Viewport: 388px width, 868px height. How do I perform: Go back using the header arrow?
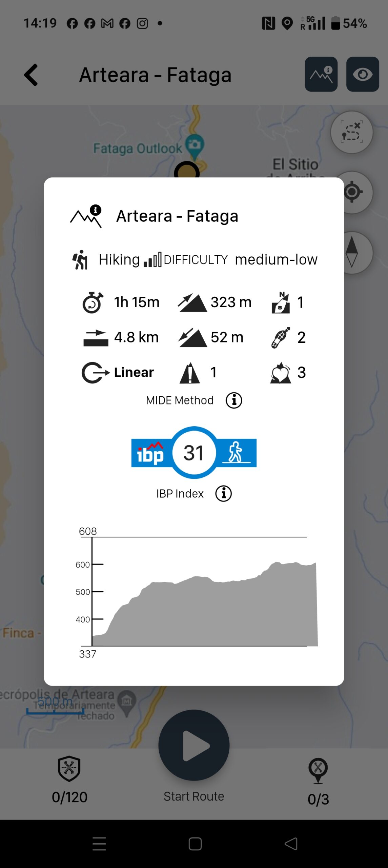pyautogui.click(x=31, y=75)
